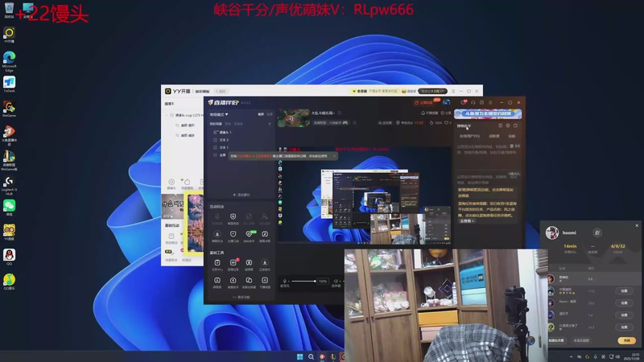This screenshot has height=362, width=644.
Task: Click the yellow 关闭 button in overlay
Action: 627,340
